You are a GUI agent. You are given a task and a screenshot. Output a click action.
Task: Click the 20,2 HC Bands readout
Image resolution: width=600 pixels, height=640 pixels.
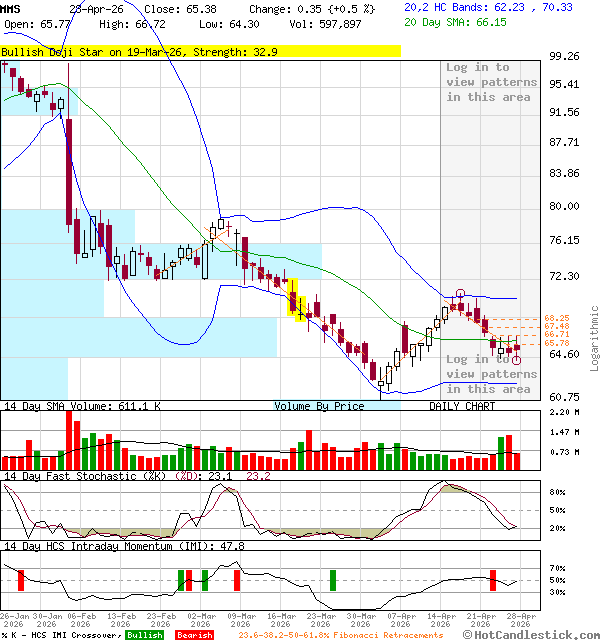[x=488, y=7]
